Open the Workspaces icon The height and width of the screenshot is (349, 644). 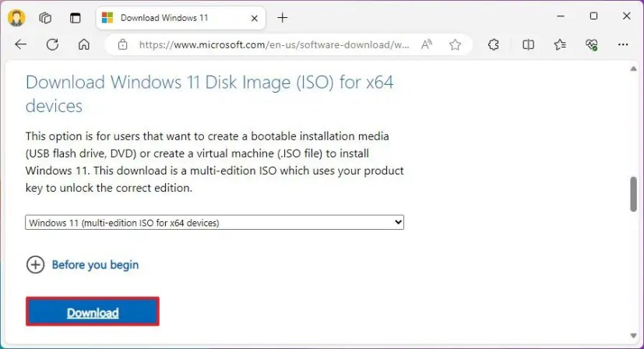(x=45, y=17)
